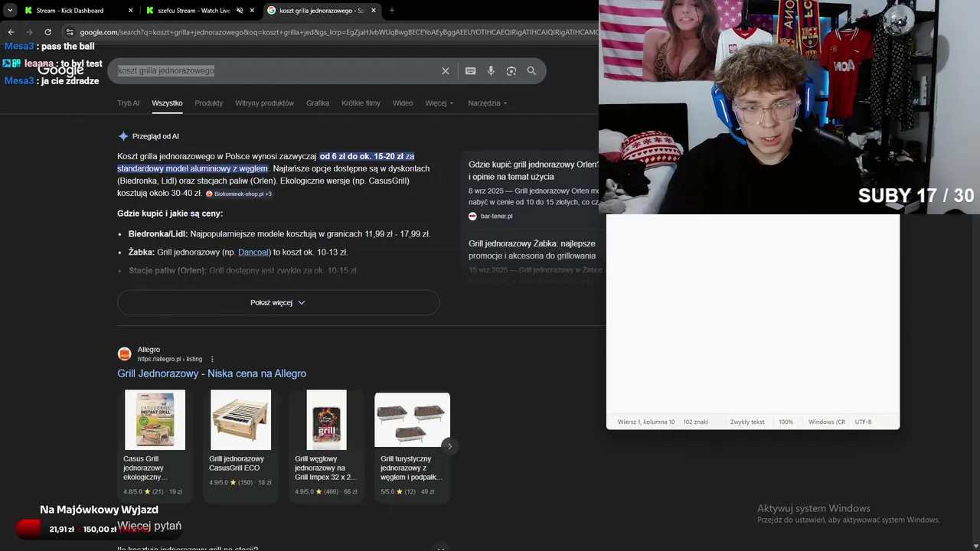Click the Google search input field

[x=276, y=70]
